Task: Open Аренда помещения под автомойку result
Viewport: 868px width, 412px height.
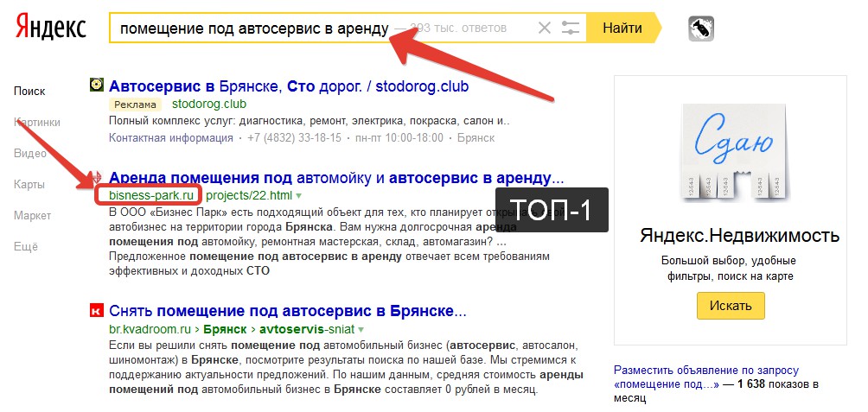Action: tap(336, 178)
